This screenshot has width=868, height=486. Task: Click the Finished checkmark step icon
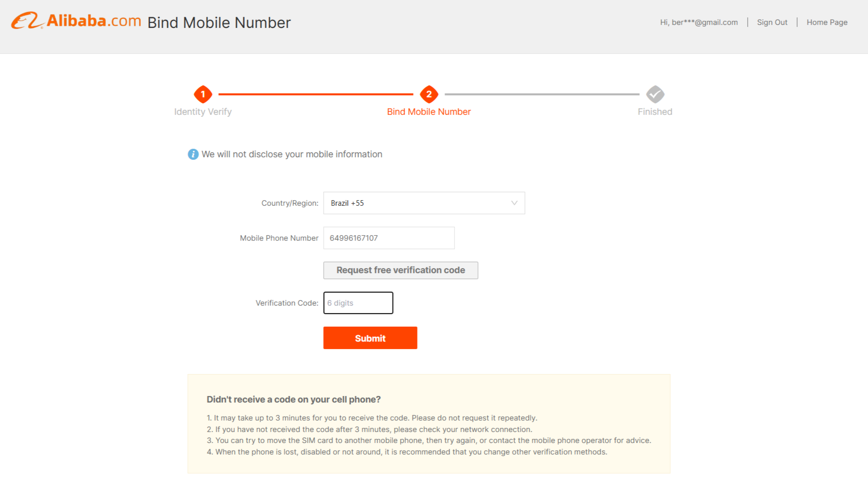pos(655,94)
